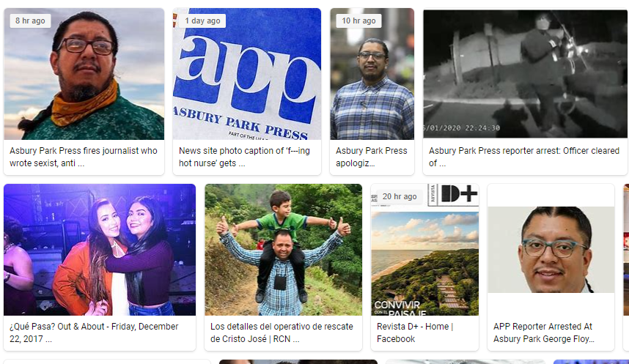Open 'APP Reporter Arrested At Asbury Park' link
629x364 pixels.
544,333
